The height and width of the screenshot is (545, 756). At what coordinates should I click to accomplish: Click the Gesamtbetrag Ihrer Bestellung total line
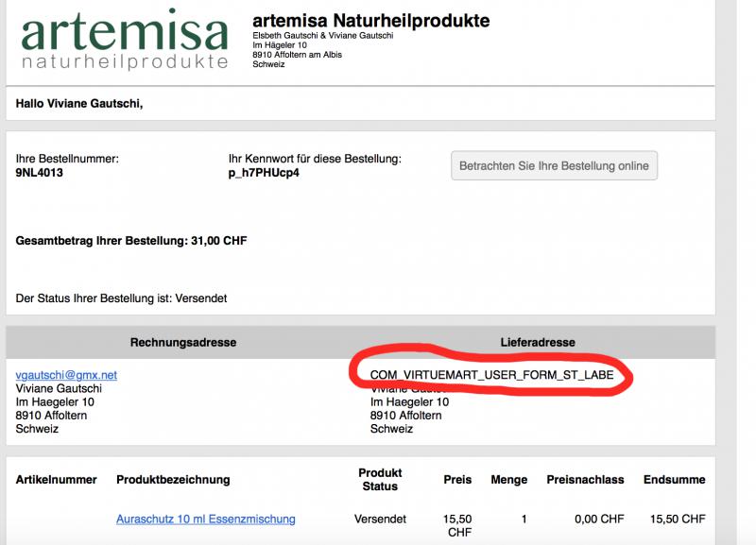tap(131, 241)
